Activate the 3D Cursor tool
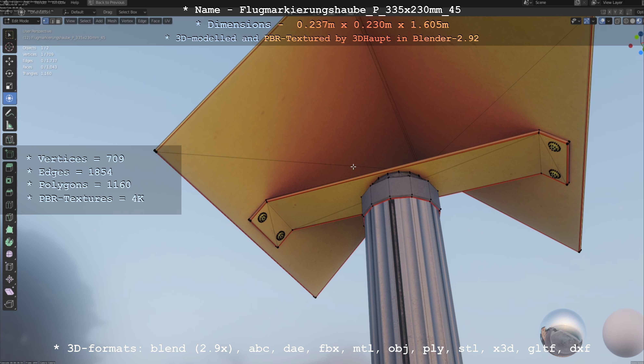The width and height of the screenshot is (644, 364). (x=9, y=47)
